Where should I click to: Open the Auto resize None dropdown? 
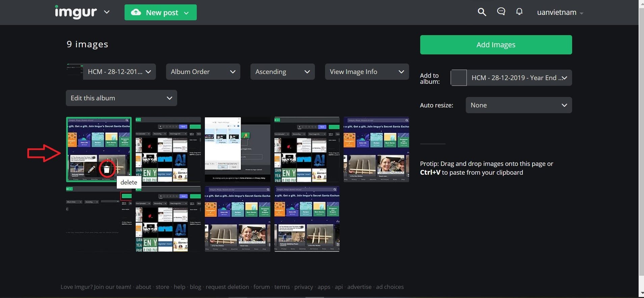pyautogui.click(x=519, y=105)
